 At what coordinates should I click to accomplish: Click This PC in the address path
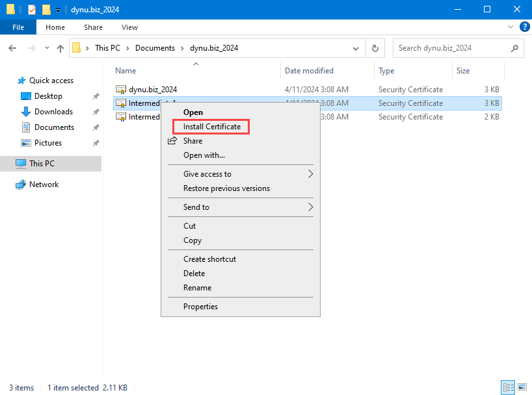(x=107, y=48)
